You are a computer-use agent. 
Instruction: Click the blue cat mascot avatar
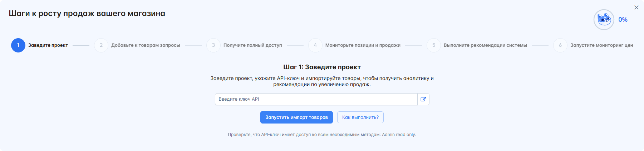click(604, 20)
